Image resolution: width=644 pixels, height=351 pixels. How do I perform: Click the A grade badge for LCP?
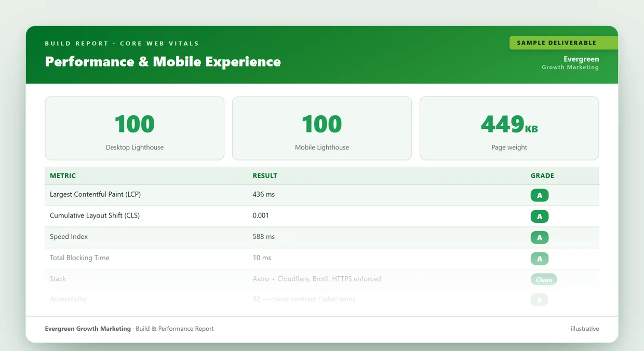point(540,195)
